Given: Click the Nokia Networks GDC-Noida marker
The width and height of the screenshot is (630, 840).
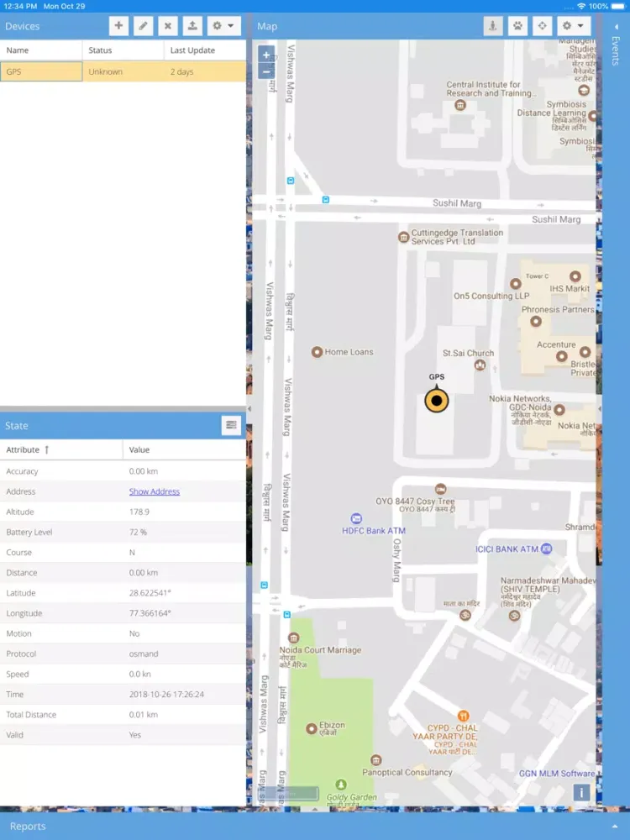Looking at the screenshot, I should [559, 410].
